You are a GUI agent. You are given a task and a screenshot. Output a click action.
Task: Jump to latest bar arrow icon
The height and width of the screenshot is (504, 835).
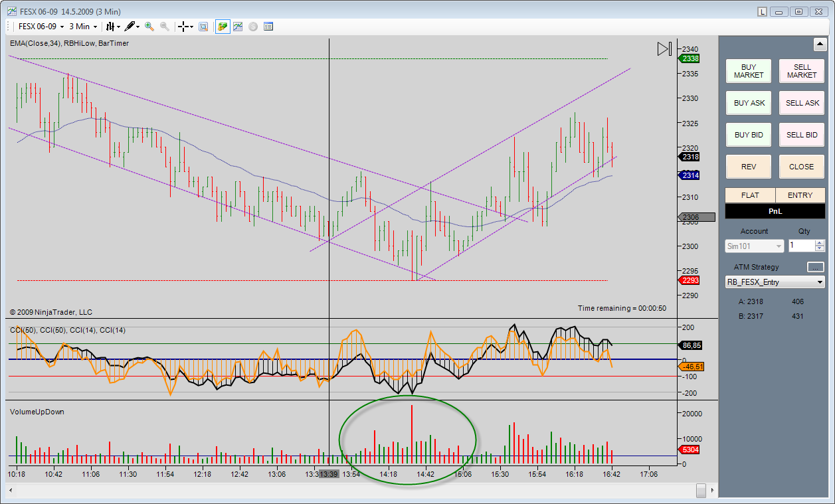pos(664,48)
